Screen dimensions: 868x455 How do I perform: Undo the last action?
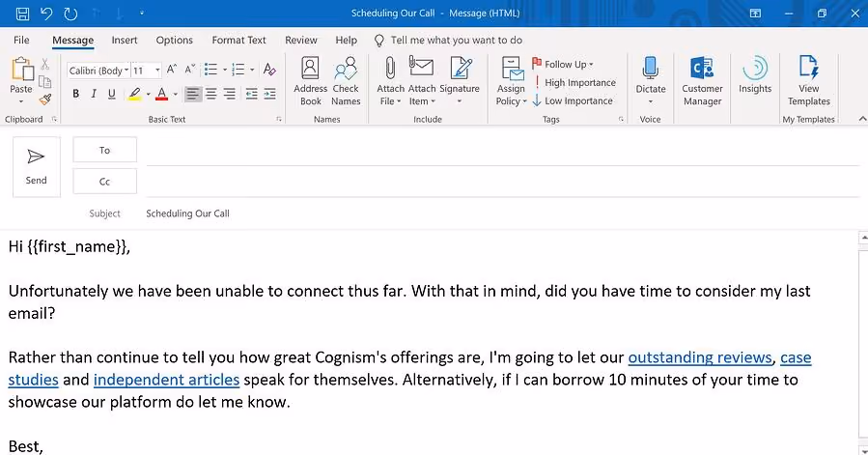click(x=46, y=14)
